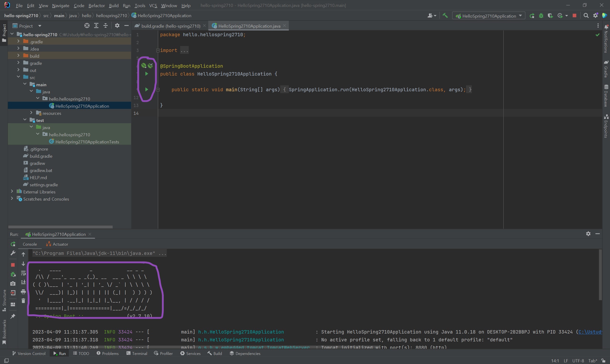
Task: Stop the running app in Run panel
Action: [13, 265]
